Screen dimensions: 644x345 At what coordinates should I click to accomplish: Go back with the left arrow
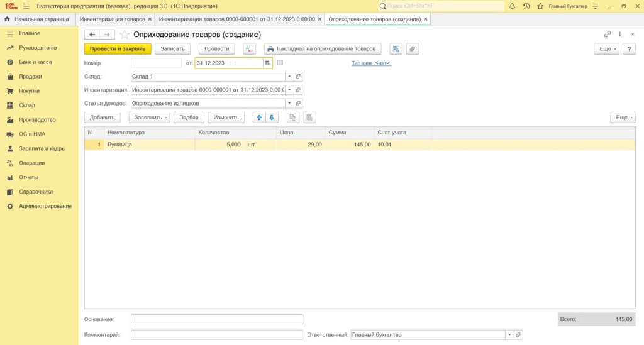[92, 35]
